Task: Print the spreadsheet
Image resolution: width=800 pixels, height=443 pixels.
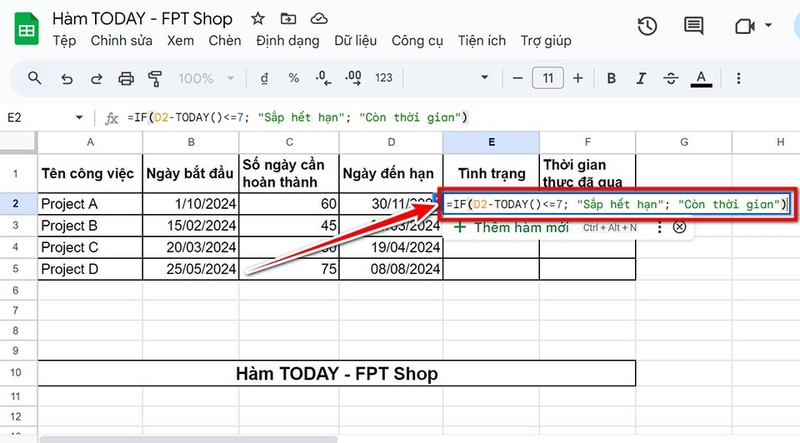Action: [126, 79]
